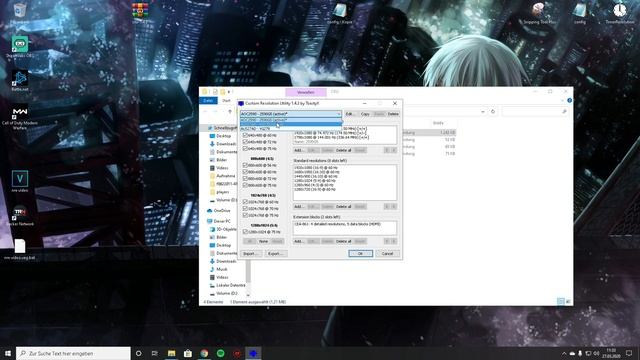This screenshot has height=360, width=640.
Task: Click the Edit... button beside monitor dropdown
Action: click(x=350, y=114)
